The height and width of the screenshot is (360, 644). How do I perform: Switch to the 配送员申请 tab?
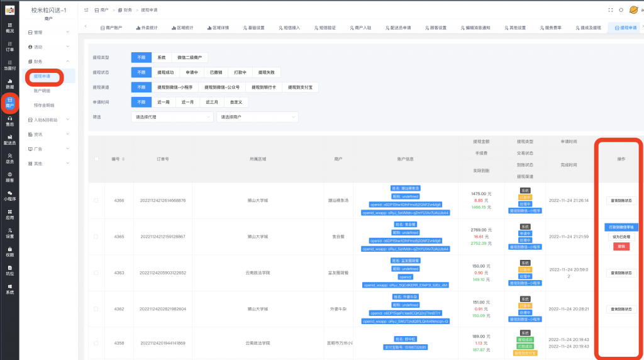click(x=395, y=28)
